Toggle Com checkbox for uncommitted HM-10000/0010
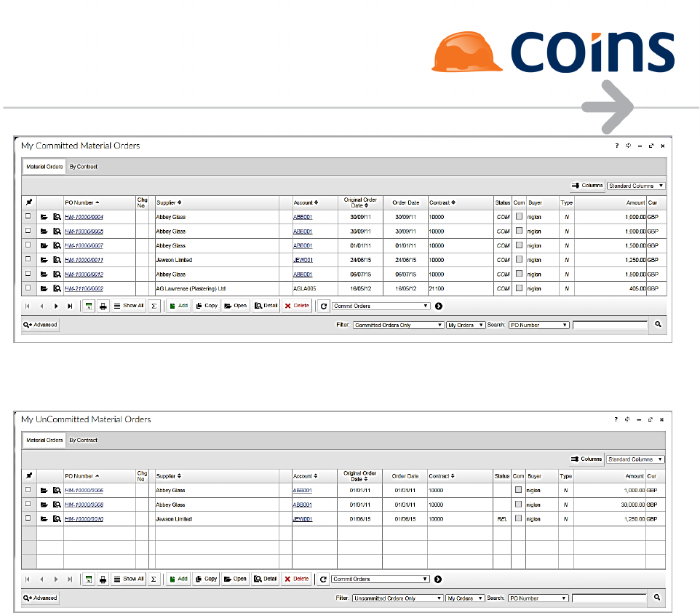700x613 pixels. 518,518
